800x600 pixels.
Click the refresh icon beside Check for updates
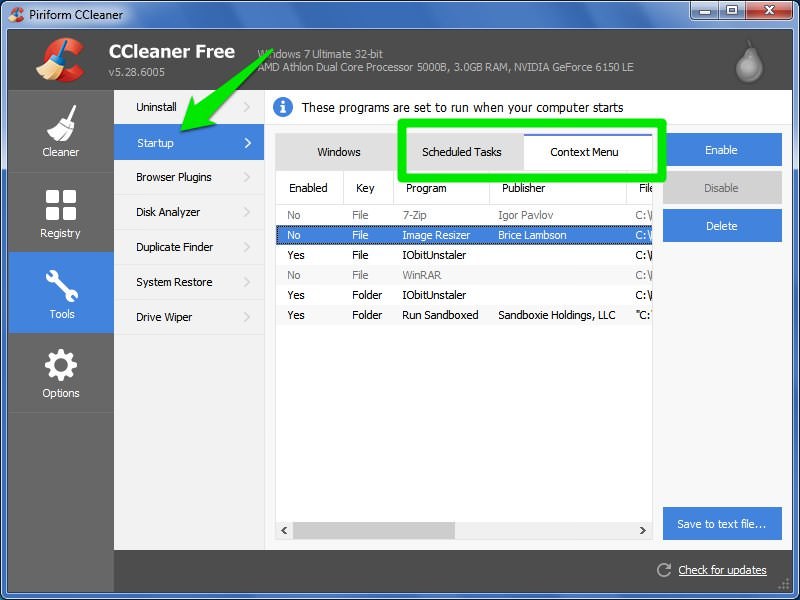(x=663, y=570)
